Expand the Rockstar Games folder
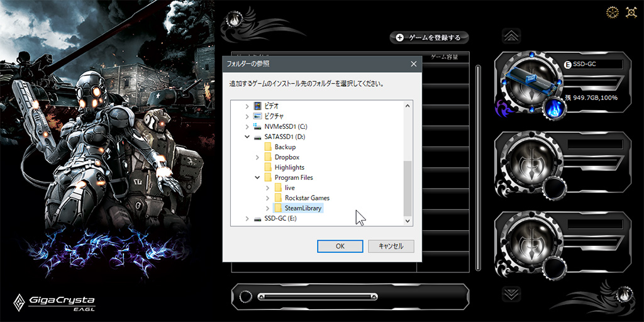Viewport: 644px width, 322px height. coord(267,198)
